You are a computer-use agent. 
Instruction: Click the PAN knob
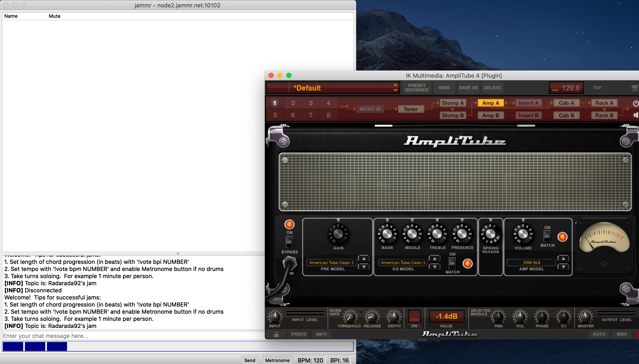pyautogui.click(x=498, y=317)
